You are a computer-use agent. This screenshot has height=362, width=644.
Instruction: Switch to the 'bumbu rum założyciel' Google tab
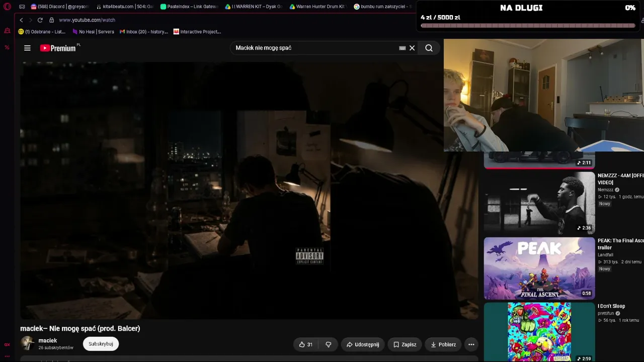[x=382, y=7]
